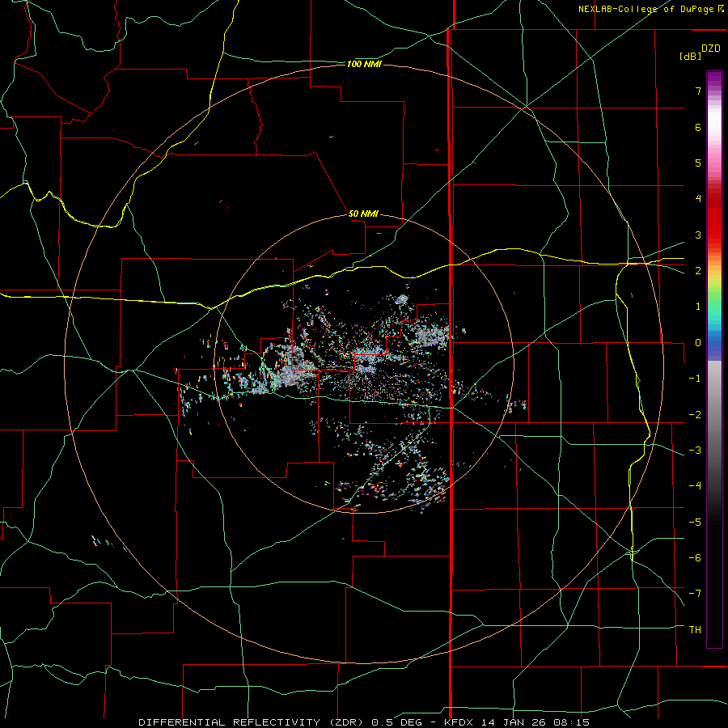
Task: Select the 4 value on the dB scale
Action: (x=698, y=199)
